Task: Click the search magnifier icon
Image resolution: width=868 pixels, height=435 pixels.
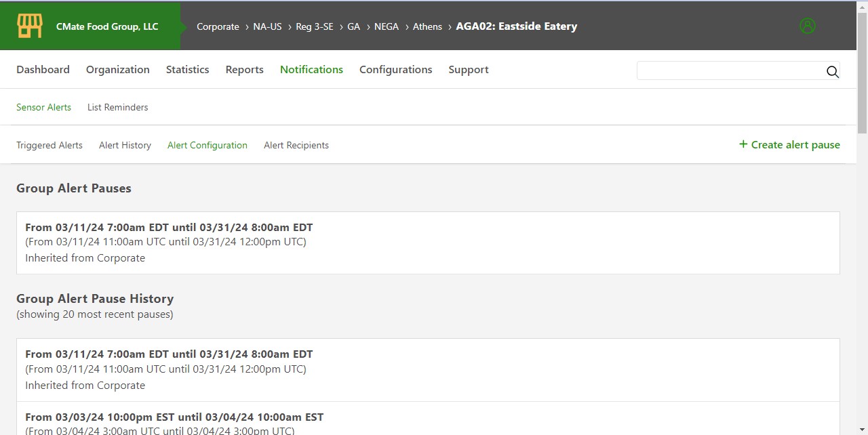Action: click(x=832, y=72)
